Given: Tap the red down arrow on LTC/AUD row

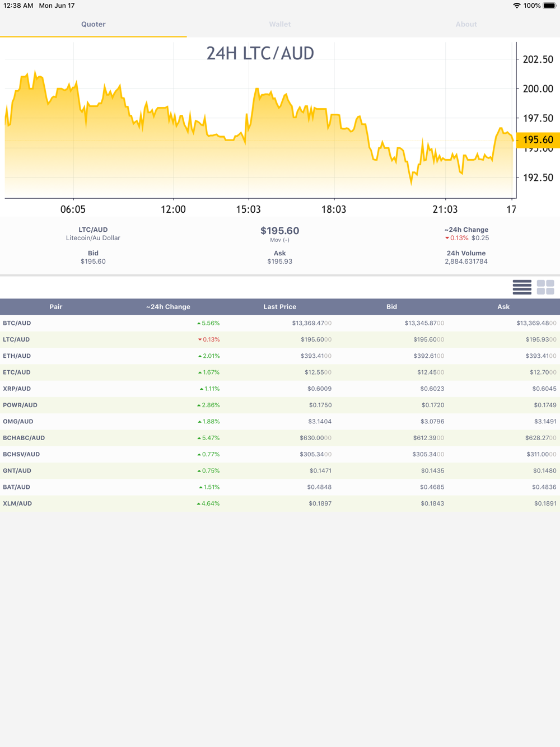Looking at the screenshot, I should [x=200, y=340].
